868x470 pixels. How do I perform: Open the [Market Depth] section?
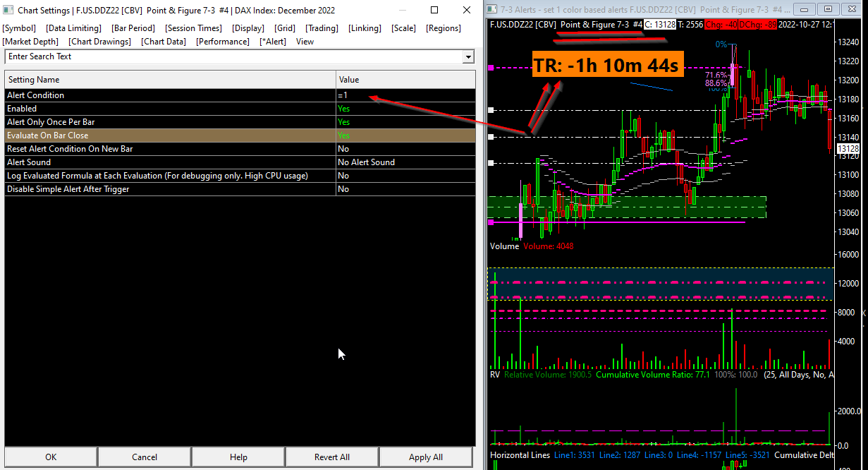(x=30, y=42)
